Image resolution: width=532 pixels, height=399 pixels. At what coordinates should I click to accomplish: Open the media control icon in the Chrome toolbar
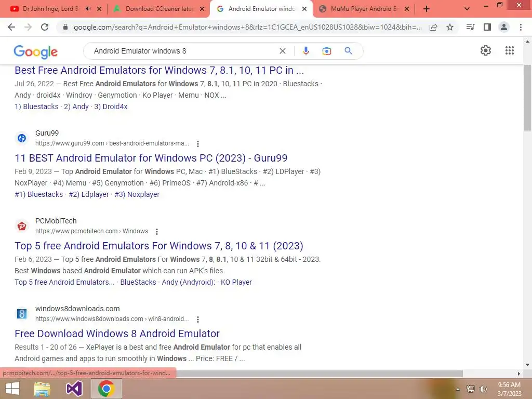pyautogui.click(x=470, y=27)
